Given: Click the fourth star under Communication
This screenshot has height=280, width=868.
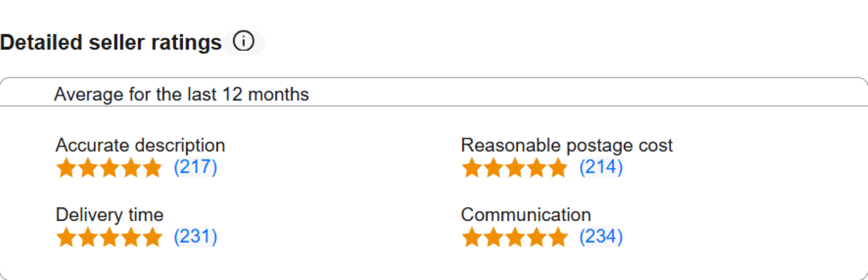Looking at the screenshot, I should point(536,237).
